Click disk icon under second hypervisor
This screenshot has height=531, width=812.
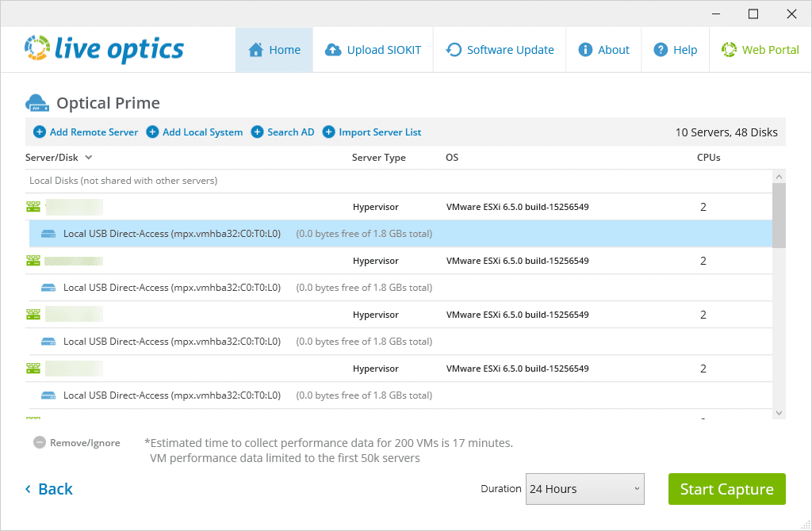click(48, 288)
